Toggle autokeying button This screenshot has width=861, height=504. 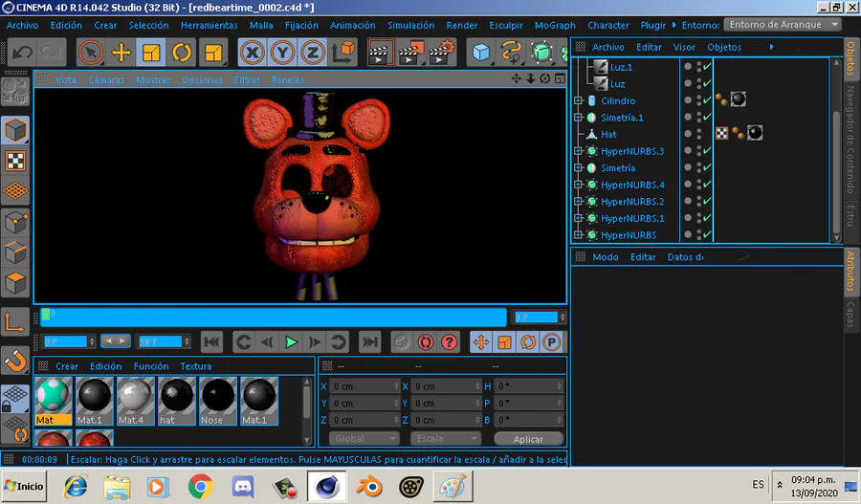426,342
